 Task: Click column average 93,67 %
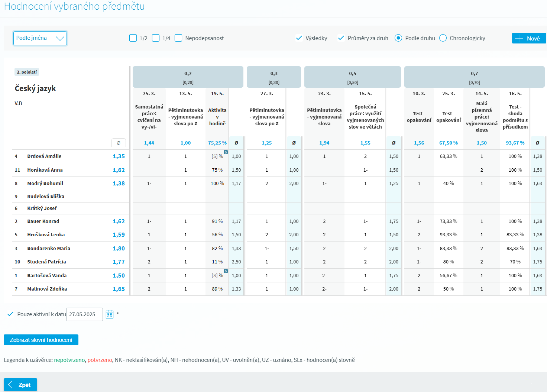(x=515, y=143)
